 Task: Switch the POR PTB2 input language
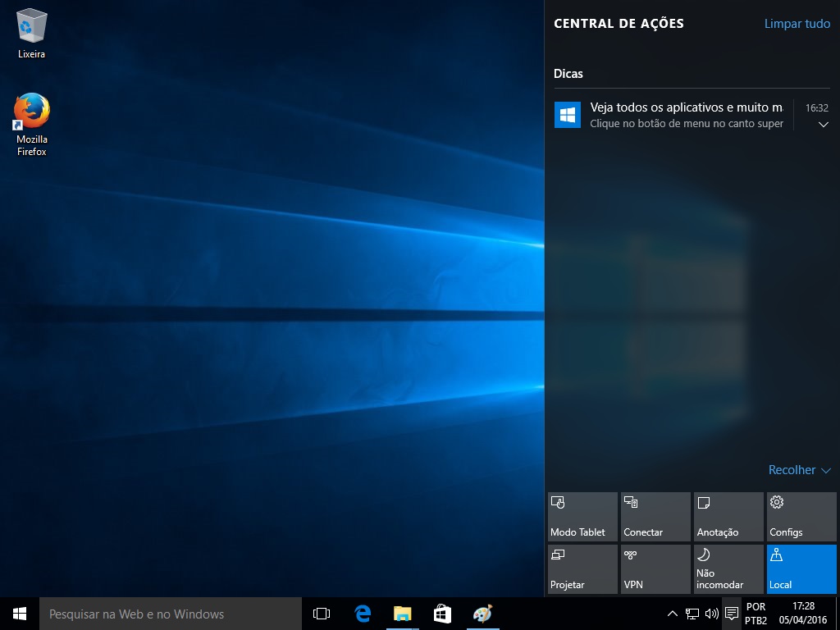[x=756, y=614]
